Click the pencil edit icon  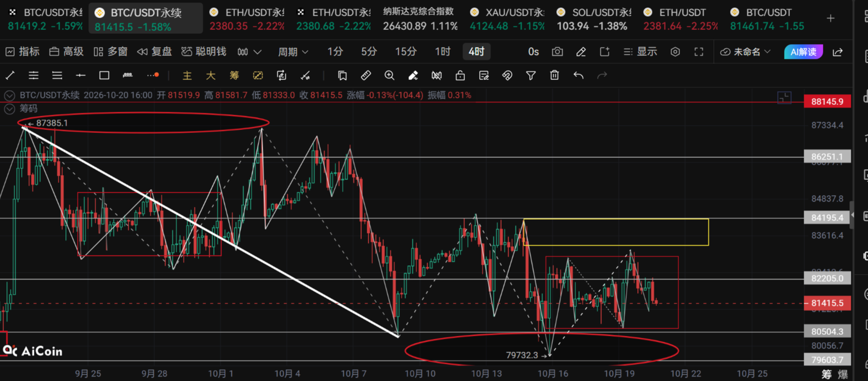pyautogui.click(x=581, y=52)
